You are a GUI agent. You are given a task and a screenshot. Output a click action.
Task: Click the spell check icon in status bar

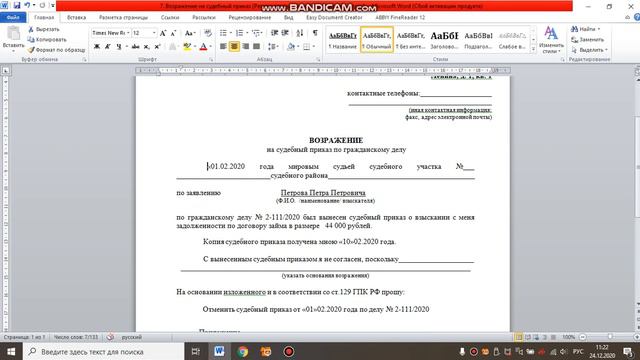click(x=110, y=337)
